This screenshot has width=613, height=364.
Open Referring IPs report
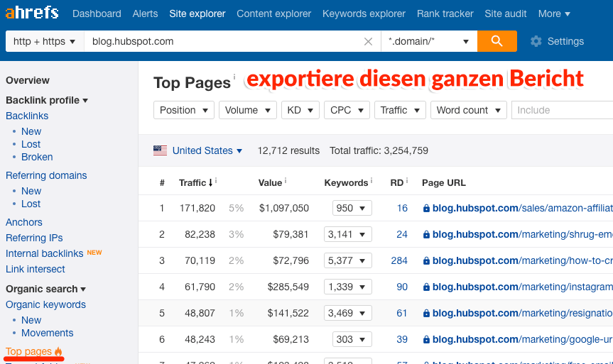coord(34,238)
